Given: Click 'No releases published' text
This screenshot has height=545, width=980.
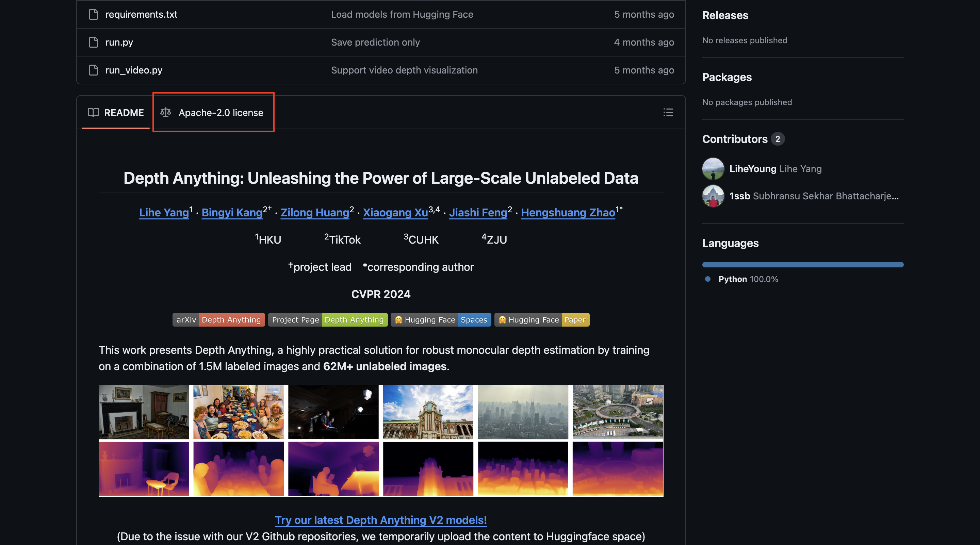Looking at the screenshot, I should [745, 40].
